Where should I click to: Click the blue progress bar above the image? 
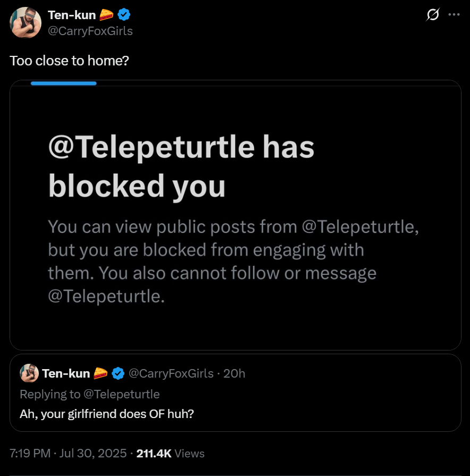(x=63, y=83)
